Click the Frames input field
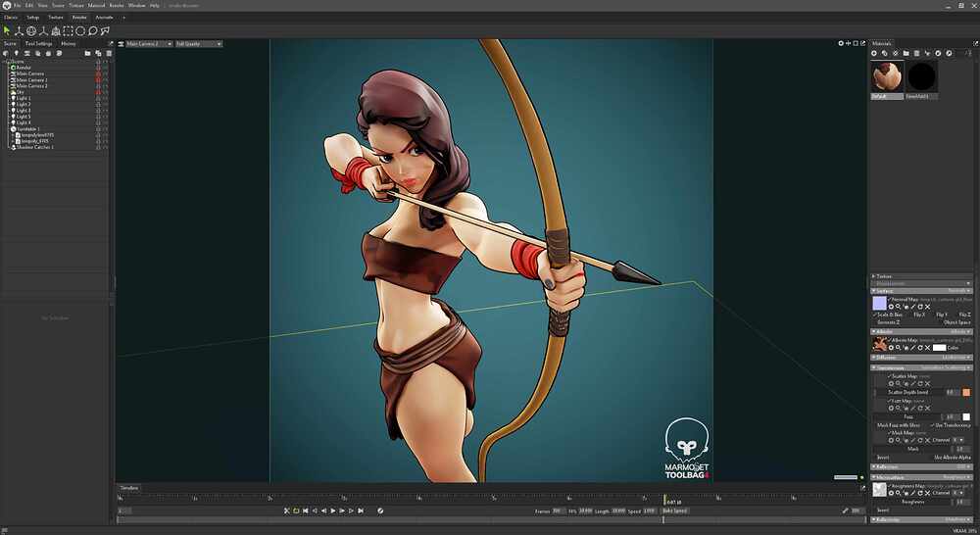 pos(557,511)
